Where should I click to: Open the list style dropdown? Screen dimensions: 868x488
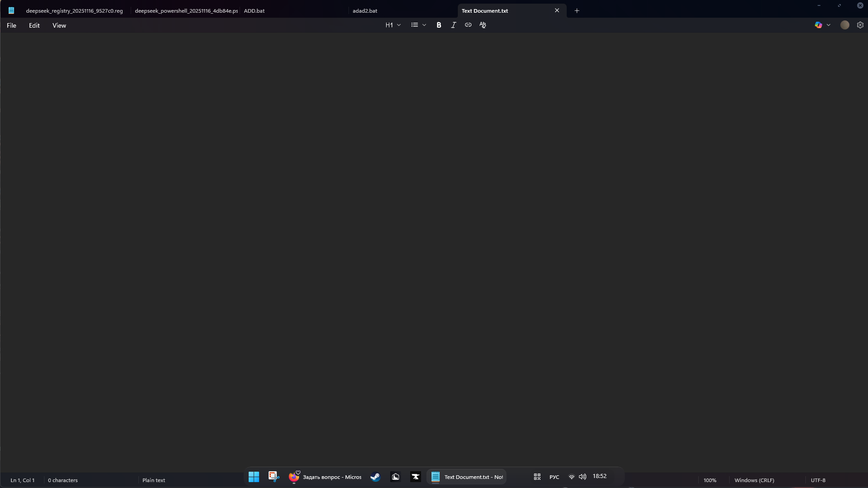(x=418, y=25)
